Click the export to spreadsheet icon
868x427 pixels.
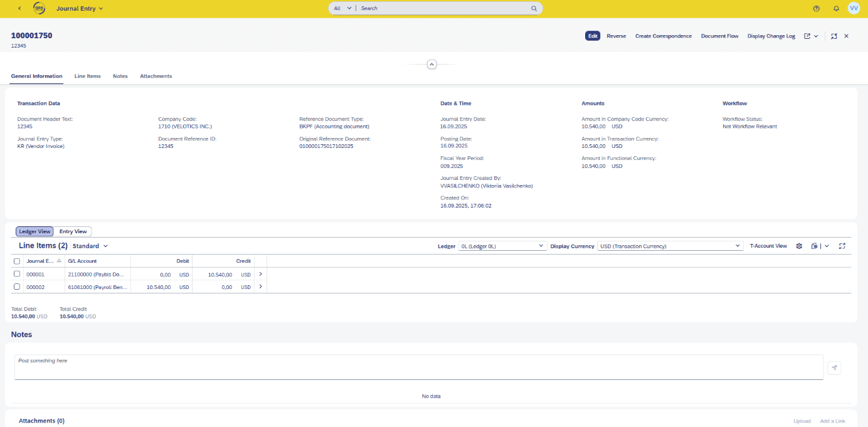click(x=815, y=246)
